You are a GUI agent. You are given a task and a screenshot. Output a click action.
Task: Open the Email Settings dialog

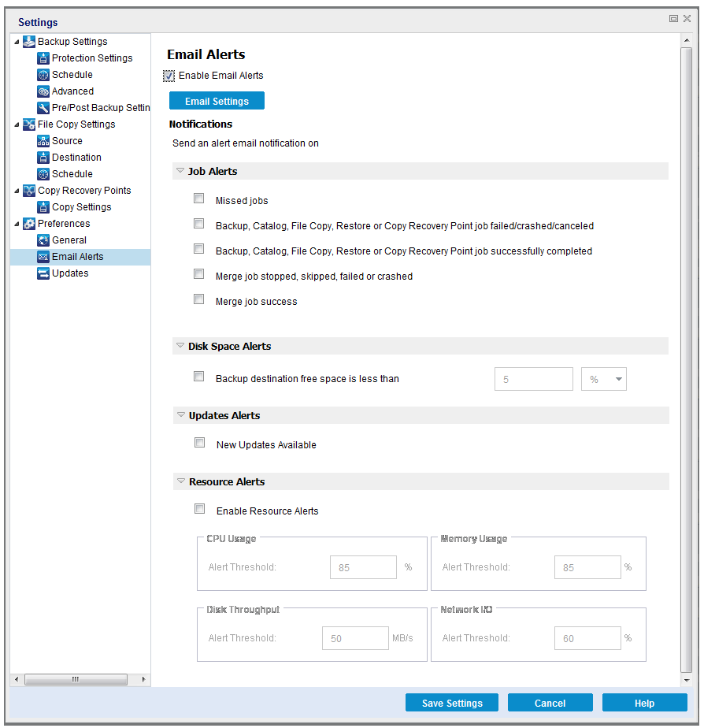217,100
